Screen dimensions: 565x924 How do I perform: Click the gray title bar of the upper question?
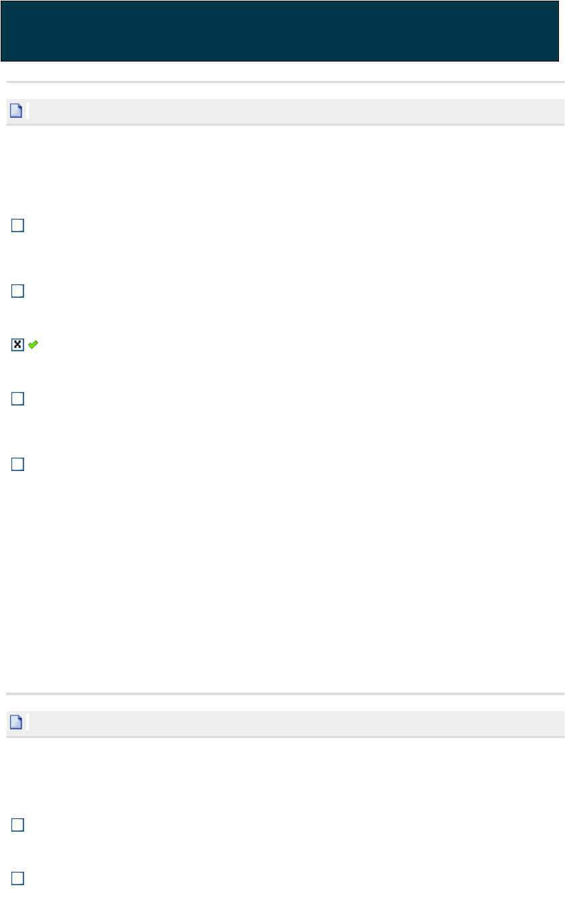coord(285,111)
